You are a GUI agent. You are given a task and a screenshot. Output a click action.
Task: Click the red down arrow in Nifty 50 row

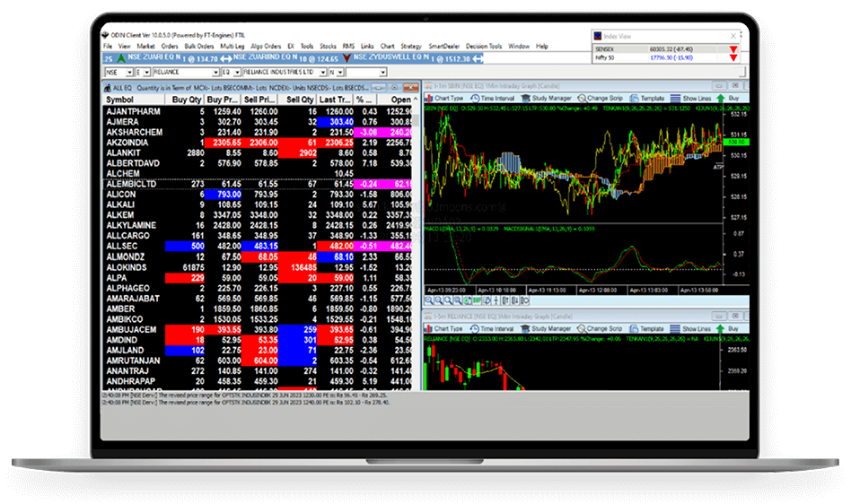[733, 57]
